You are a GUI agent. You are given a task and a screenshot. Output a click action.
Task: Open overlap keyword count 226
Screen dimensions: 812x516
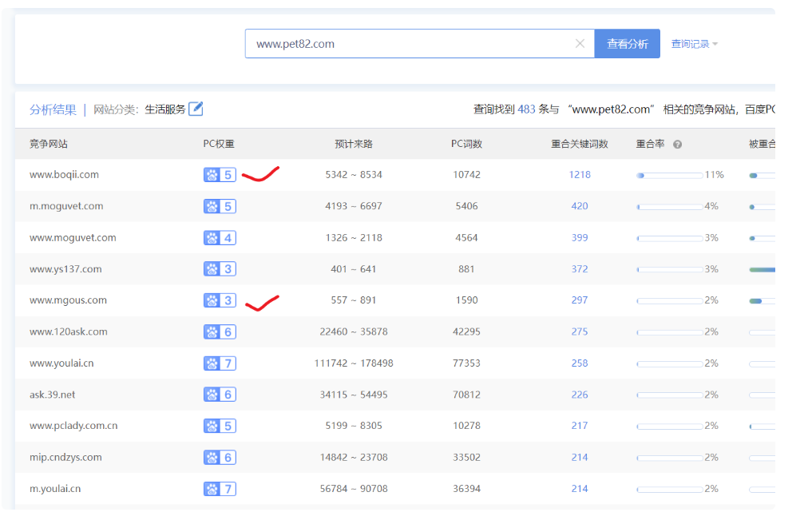pos(580,395)
